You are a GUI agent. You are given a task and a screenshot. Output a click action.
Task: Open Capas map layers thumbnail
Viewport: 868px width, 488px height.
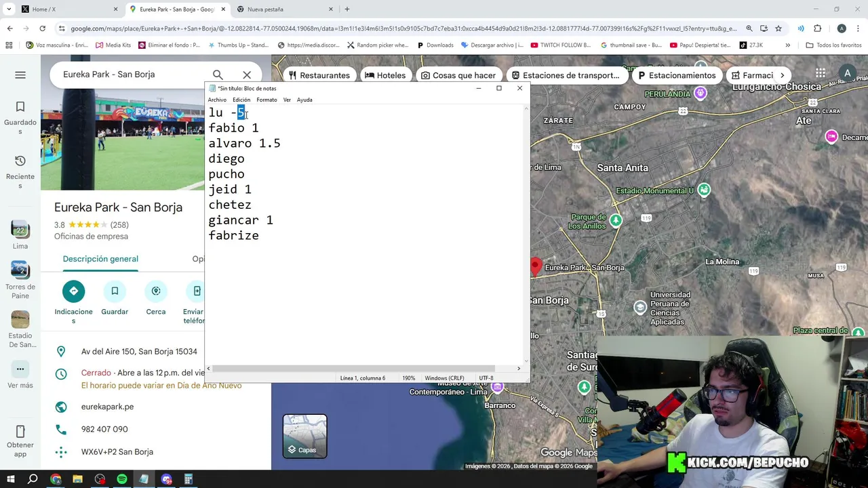tap(304, 436)
